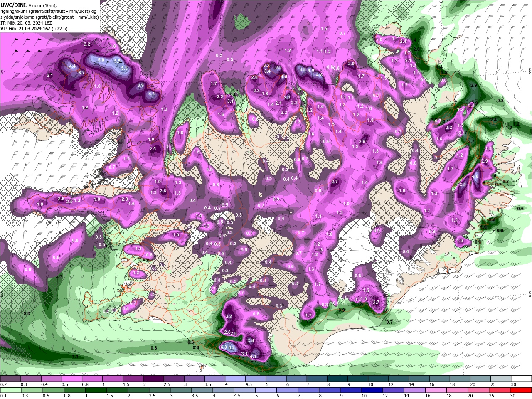Click the 5.0 precipitation value on the map

tap(101, 60)
